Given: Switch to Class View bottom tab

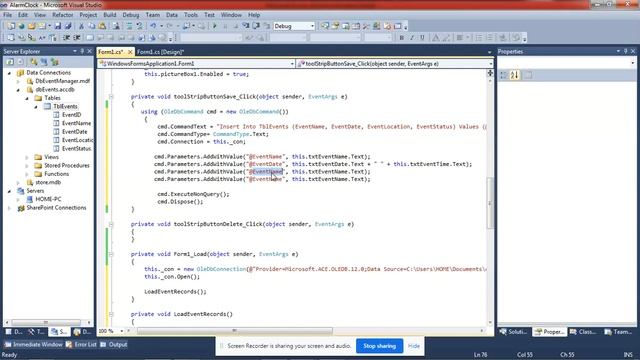Looking at the screenshot, I should click(x=583, y=332).
